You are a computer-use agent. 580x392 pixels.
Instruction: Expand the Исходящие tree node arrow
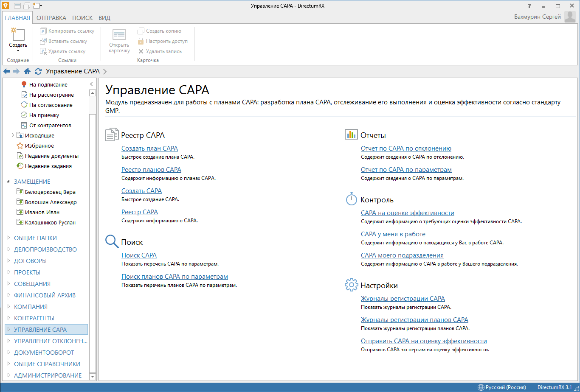(13, 135)
